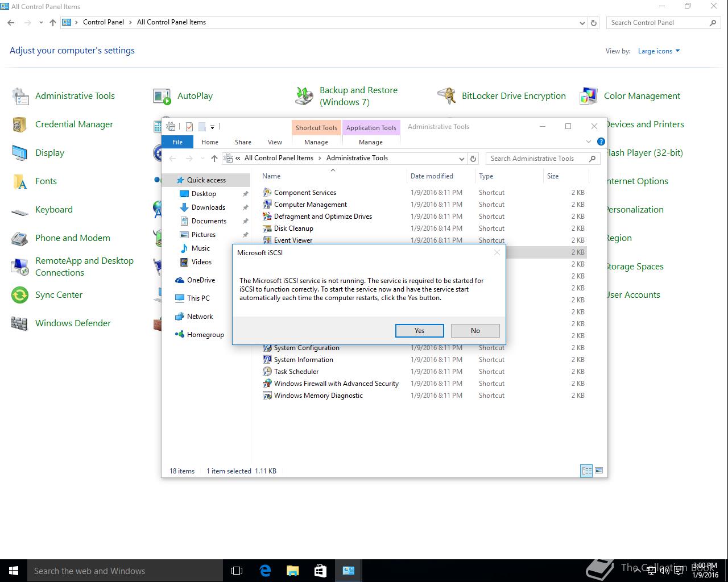Click Yes to start the iSCSI service
The image size is (728, 582).
click(419, 331)
